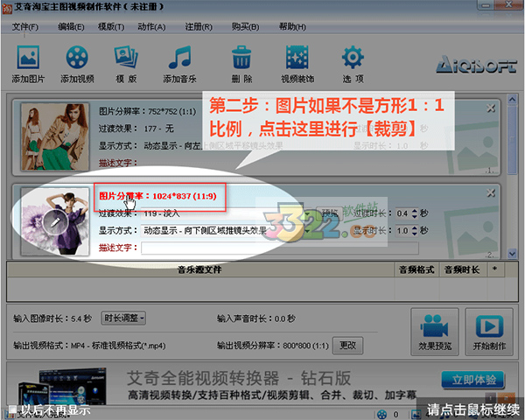Click the 开始制作 play icon button
This screenshot has width=525, height=420.
pos(489,332)
